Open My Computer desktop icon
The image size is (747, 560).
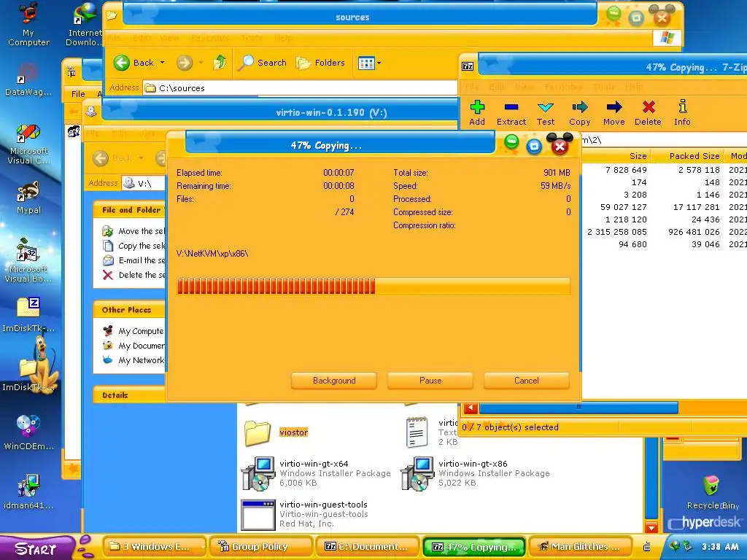click(28, 25)
